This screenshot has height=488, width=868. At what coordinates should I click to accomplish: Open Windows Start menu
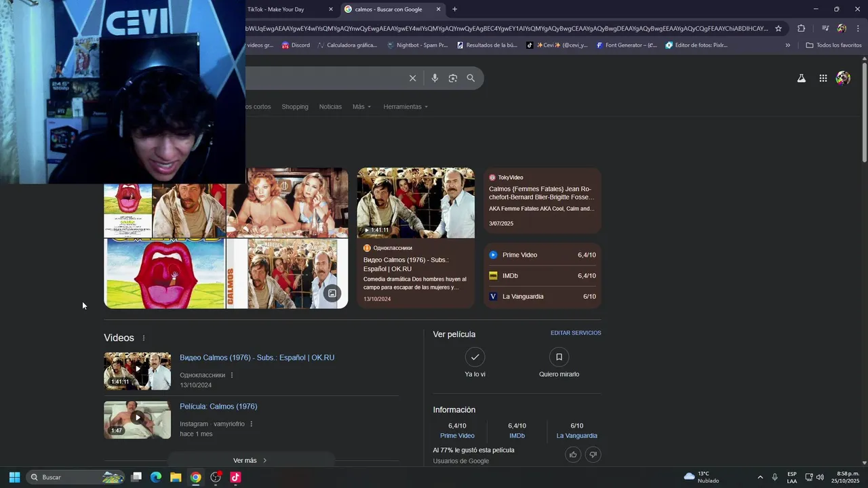[x=14, y=477]
